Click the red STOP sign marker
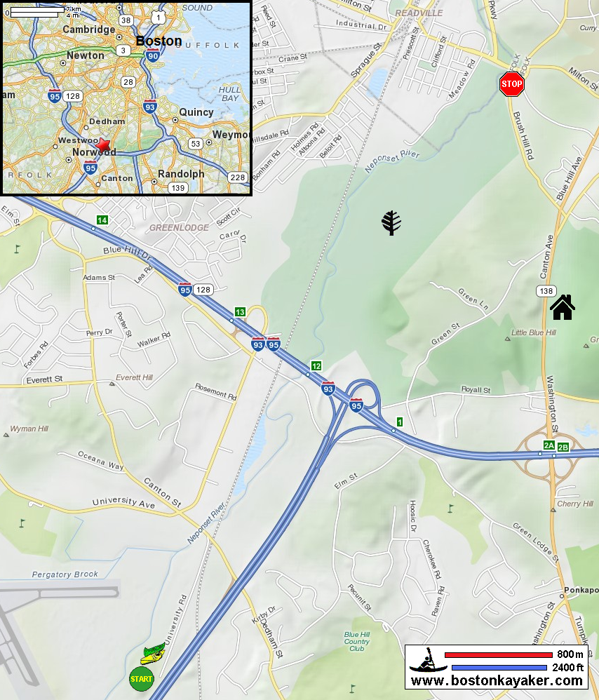 coord(511,84)
